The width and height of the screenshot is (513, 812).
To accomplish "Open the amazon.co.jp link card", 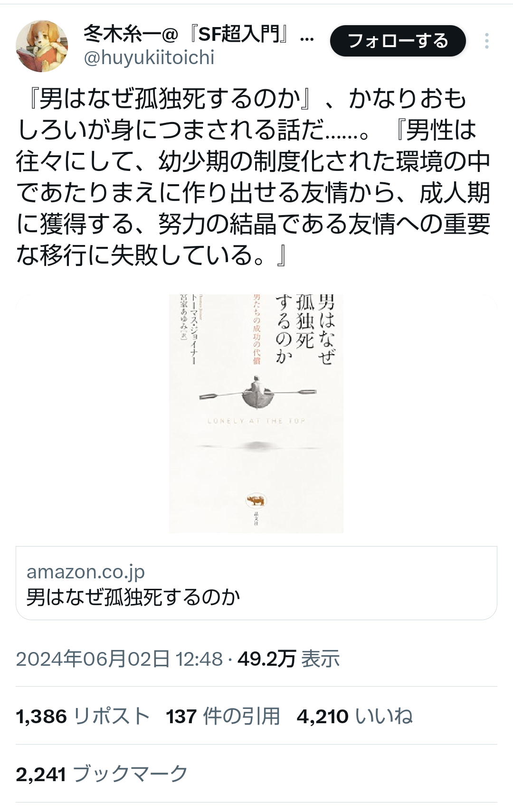I will pyautogui.click(x=256, y=583).
